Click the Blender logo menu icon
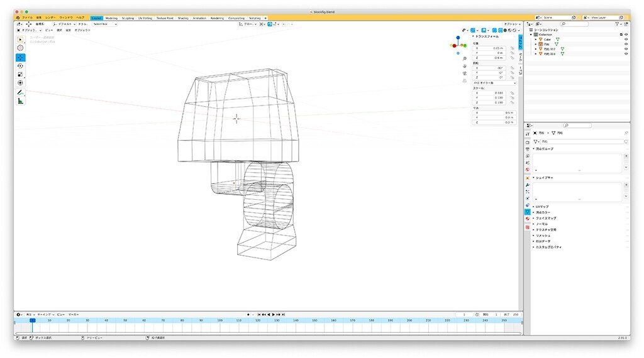 click(18, 18)
